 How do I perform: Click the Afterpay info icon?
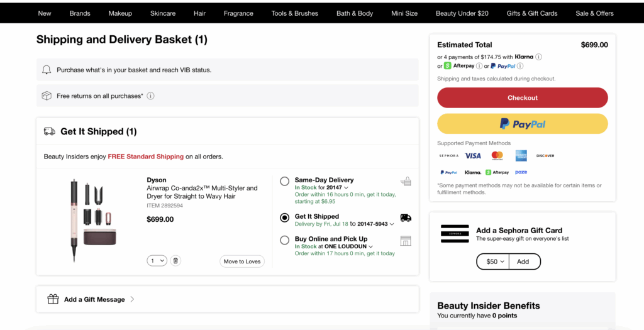pos(479,66)
